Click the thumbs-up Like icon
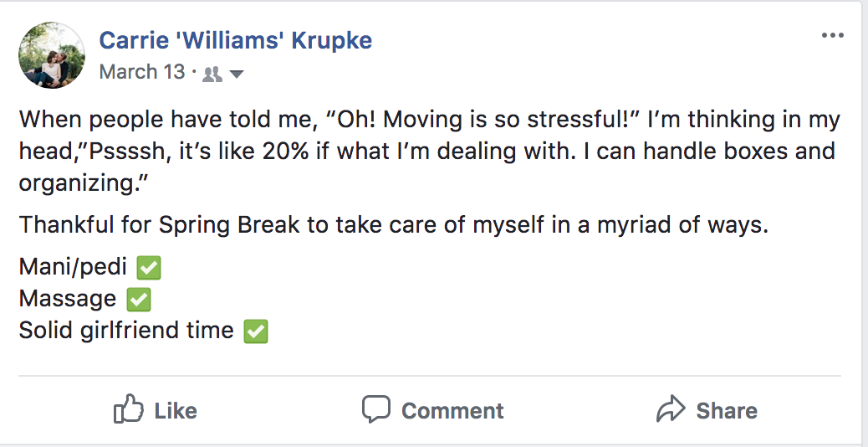The image size is (868, 447). point(127,410)
